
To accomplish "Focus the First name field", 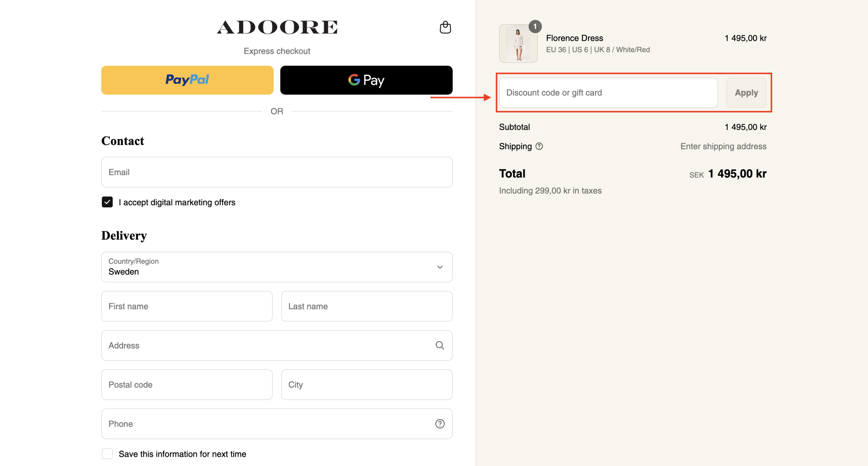I will [x=187, y=306].
